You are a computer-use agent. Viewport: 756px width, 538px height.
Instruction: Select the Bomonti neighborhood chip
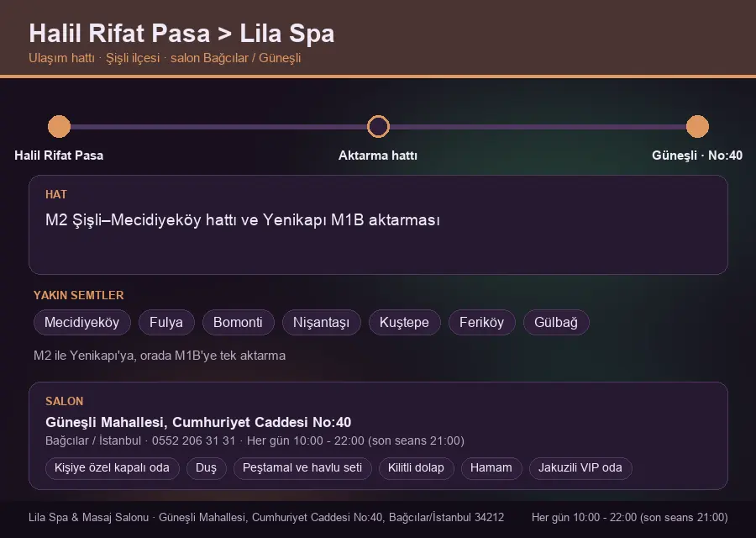pyautogui.click(x=239, y=322)
